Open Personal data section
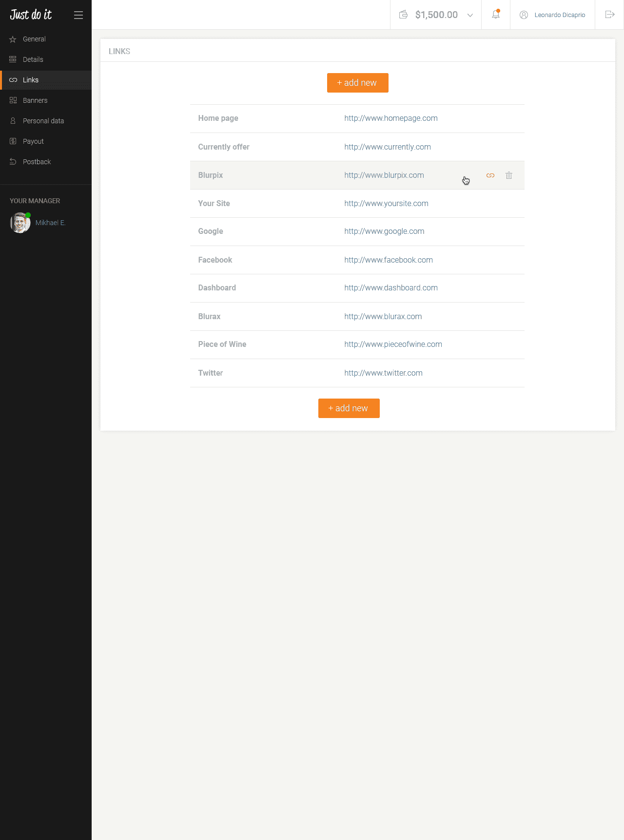The image size is (624, 840). 43,121
